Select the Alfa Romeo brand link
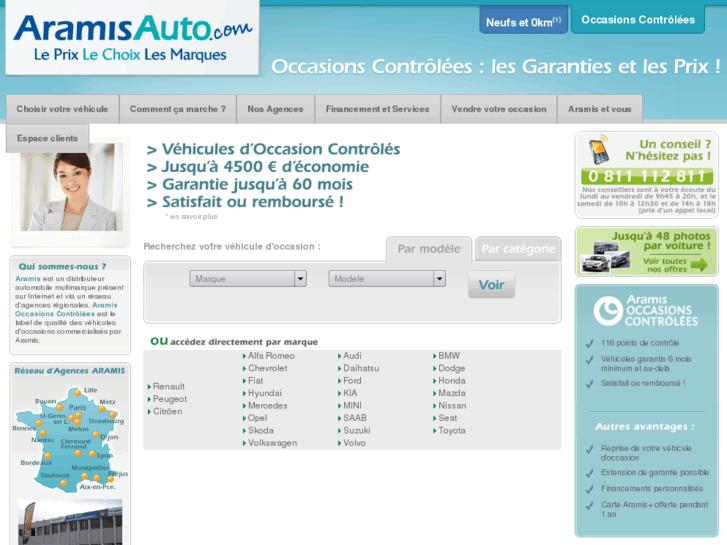The width and height of the screenshot is (727, 545). pyautogui.click(x=271, y=356)
